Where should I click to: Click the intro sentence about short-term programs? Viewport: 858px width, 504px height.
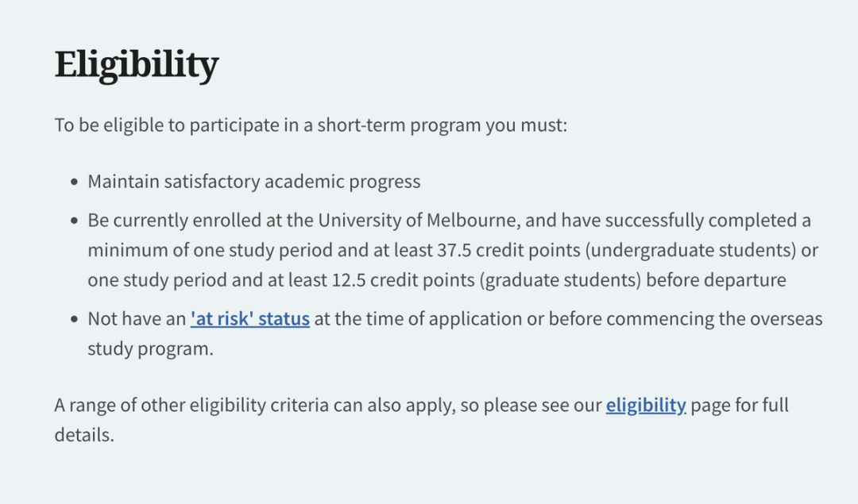[311, 125]
